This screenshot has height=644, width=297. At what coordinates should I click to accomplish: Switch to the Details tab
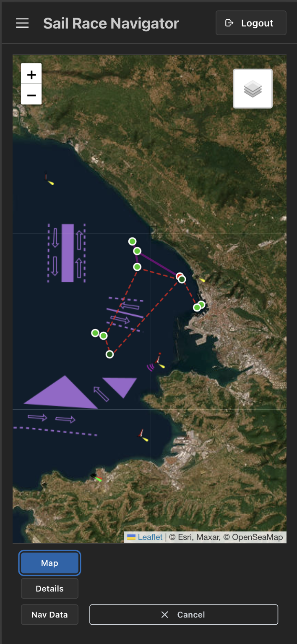click(49, 589)
